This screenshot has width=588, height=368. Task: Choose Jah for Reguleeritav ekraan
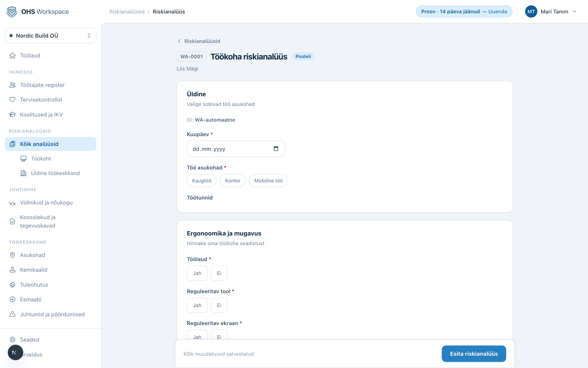tap(197, 335)
